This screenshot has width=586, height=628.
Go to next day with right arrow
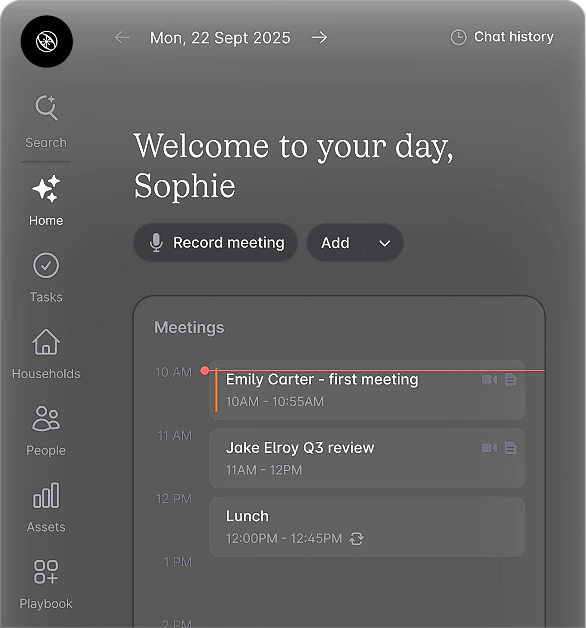319,38
